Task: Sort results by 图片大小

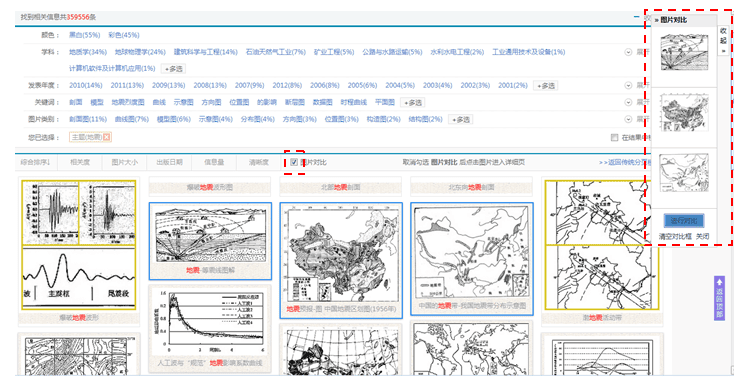Action: pyautogui.click(x=124, y=162)
